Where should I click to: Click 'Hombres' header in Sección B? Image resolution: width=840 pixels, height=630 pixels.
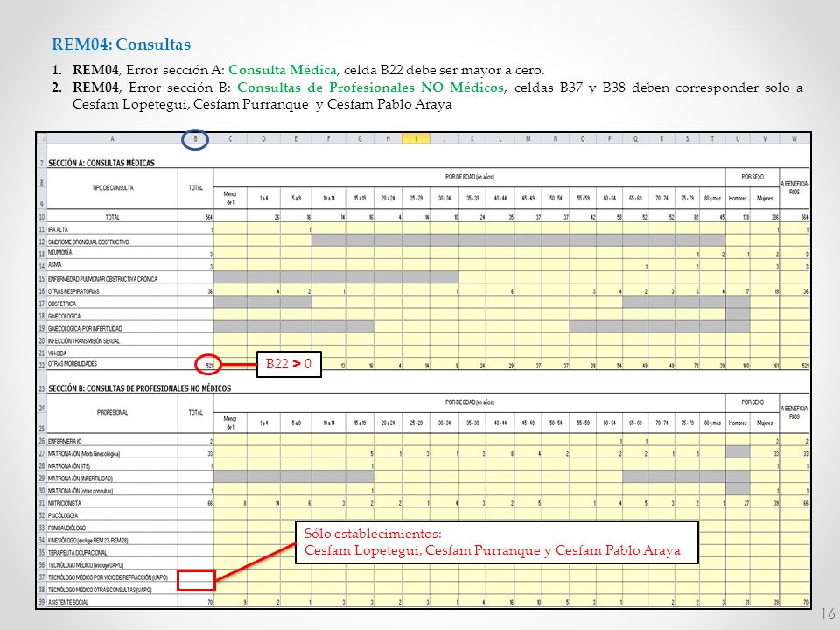point(738,423)
